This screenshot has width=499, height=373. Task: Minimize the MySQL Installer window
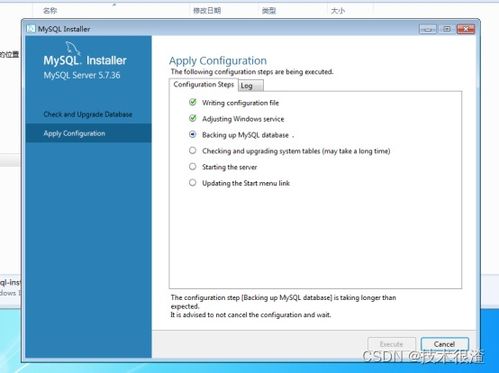pyautogui.click(x=428, y=29)
